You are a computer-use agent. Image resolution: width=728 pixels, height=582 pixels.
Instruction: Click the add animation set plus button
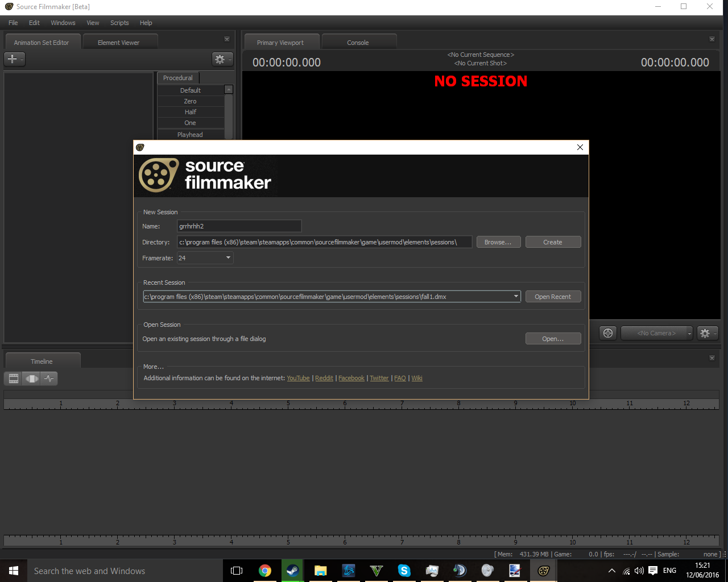click(14, 59)
